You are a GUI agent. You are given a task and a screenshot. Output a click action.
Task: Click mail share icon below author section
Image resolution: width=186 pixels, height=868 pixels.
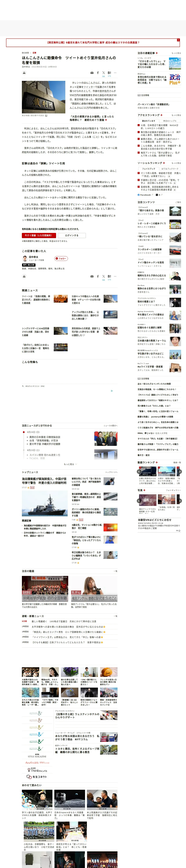tap(92, 276)
